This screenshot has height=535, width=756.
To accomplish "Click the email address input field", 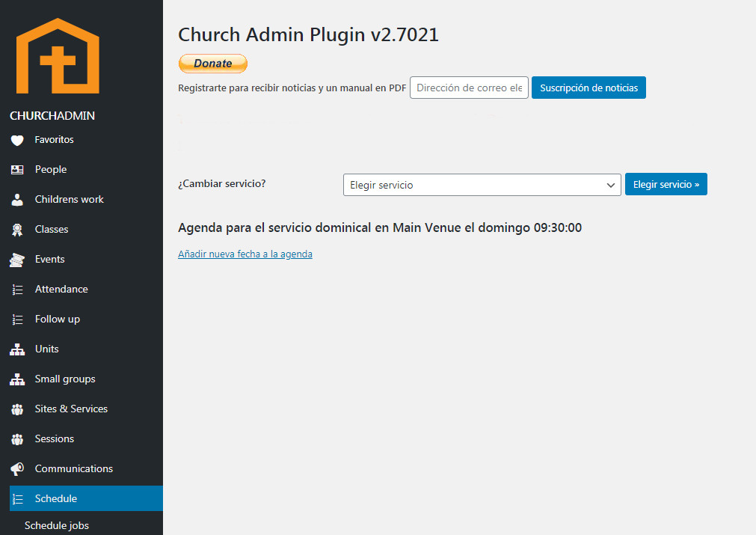I will (x=469, y=88).
